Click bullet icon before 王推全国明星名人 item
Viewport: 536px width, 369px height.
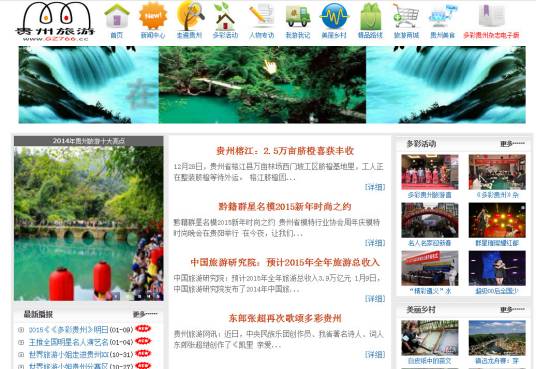click(21, 342)
